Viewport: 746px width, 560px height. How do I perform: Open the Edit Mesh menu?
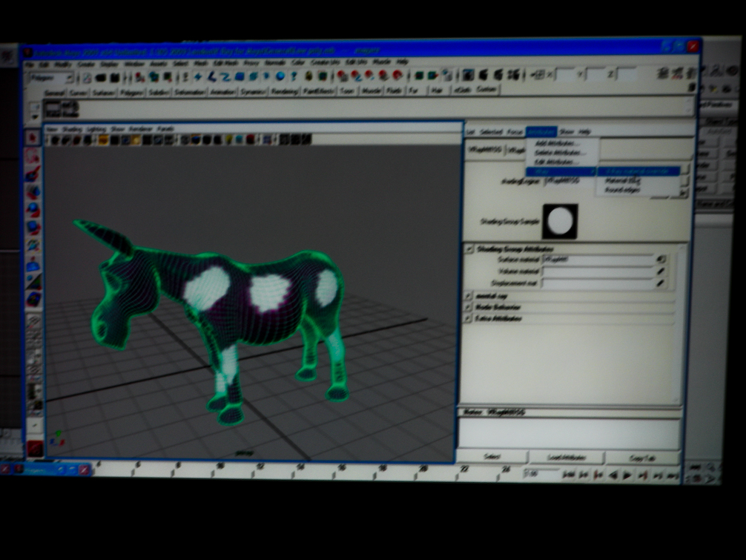pos(225,63)
